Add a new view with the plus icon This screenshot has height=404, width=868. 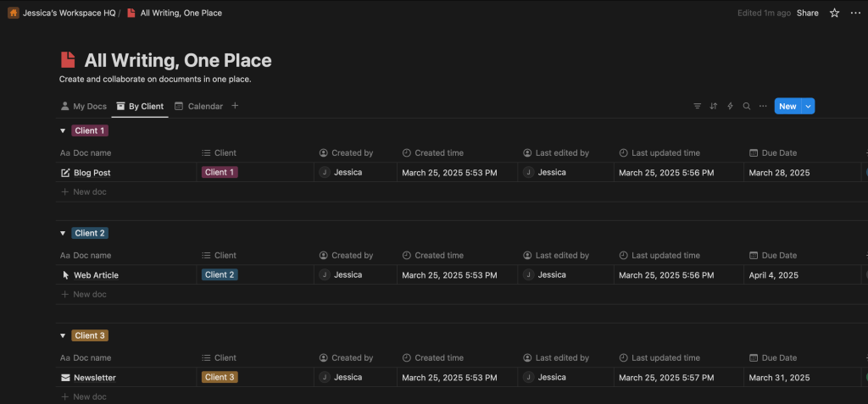235,106
